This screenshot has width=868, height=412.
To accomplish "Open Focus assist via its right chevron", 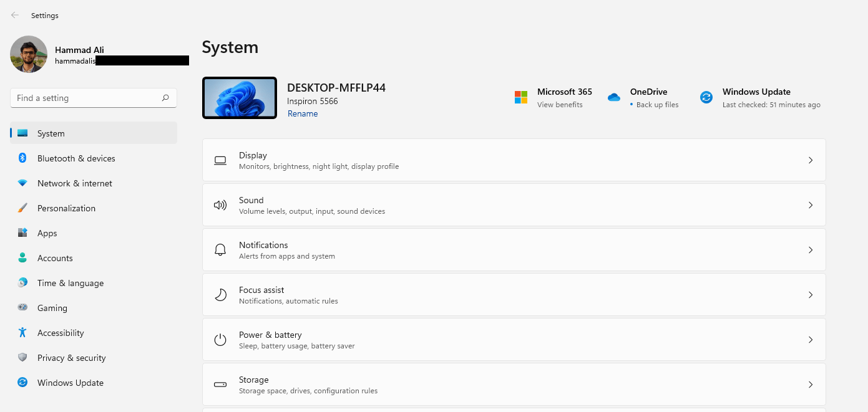I will pyautogui.click(x=811, y=295).
